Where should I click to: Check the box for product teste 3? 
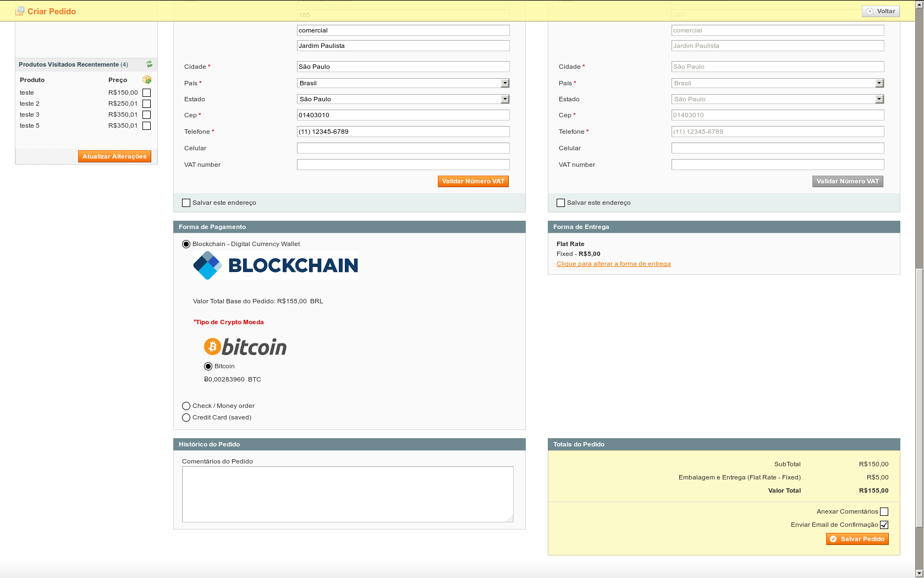(146, 115)
